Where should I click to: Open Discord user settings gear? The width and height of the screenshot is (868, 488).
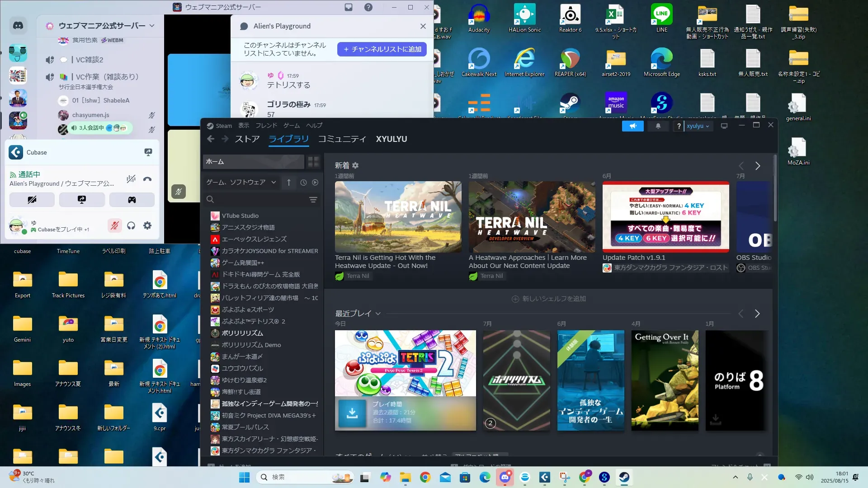click(x=147, y=225)
